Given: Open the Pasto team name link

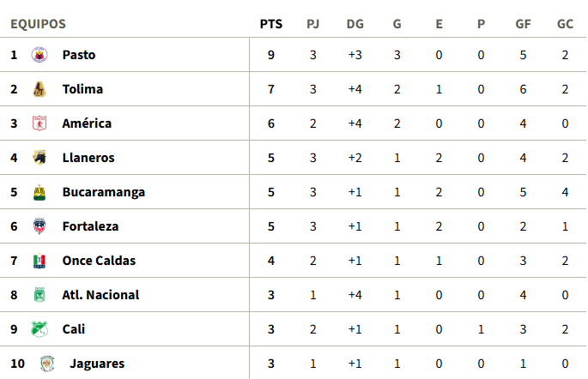Looking at the screenshot, I should pyautogui.click(x=79, y=55).
